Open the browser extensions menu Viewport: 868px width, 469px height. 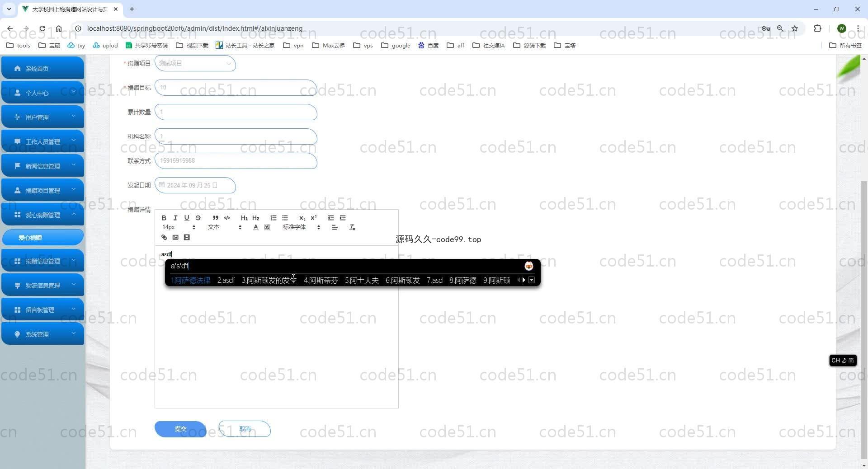pyautogui.click(x=817, y=28)
